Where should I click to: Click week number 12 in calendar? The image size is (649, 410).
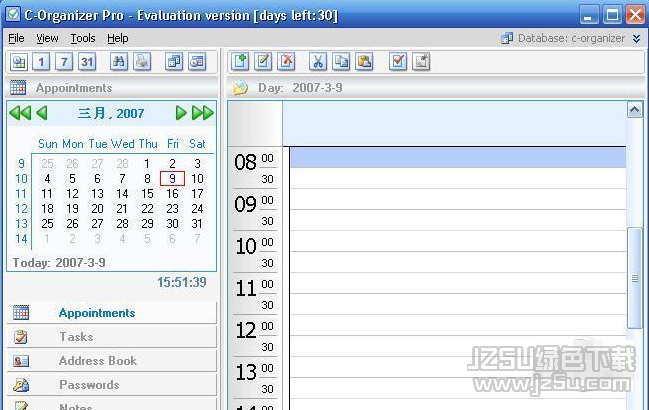pyautogui.click(x=21, y=209)
